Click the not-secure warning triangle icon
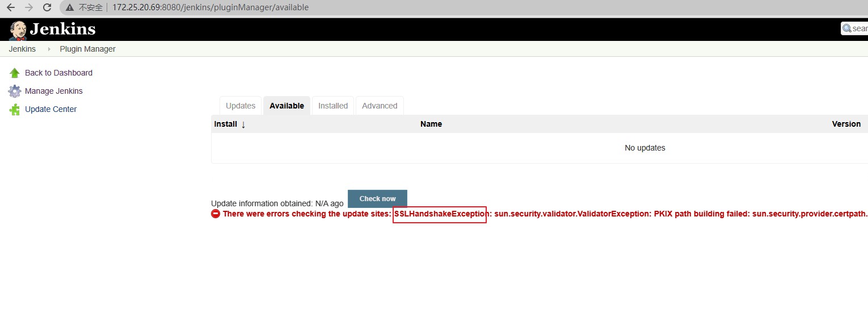868x325 pixels. pos(70,8)
